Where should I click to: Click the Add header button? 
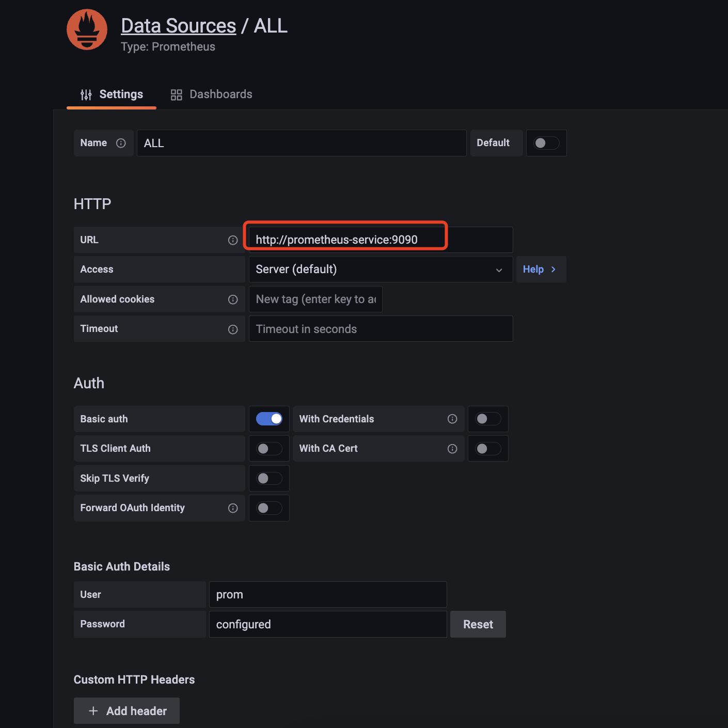point(127,711)
